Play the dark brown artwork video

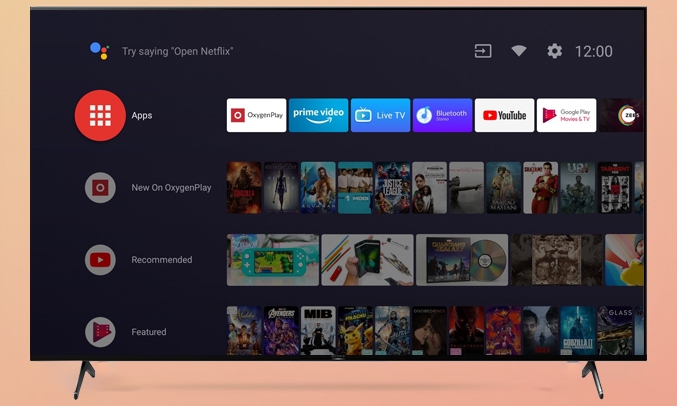click(557, 260)
